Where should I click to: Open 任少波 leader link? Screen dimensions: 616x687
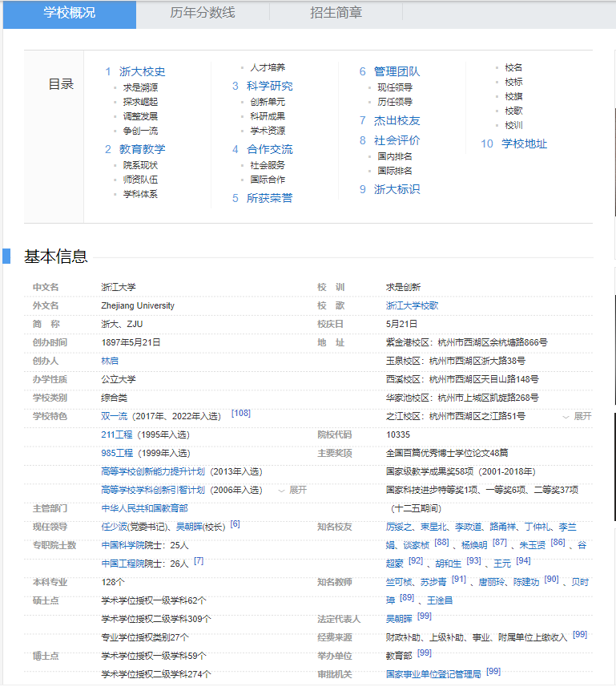[x=115, y=527]
